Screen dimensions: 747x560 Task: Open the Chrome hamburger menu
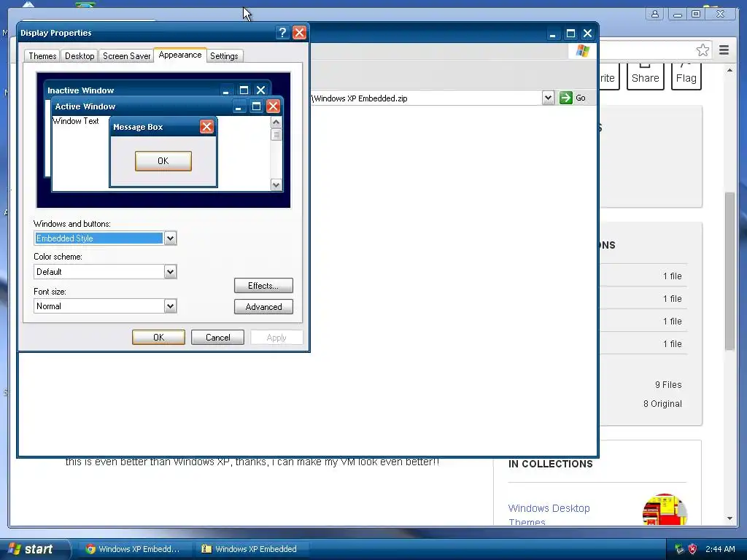(x=724, y=50)
